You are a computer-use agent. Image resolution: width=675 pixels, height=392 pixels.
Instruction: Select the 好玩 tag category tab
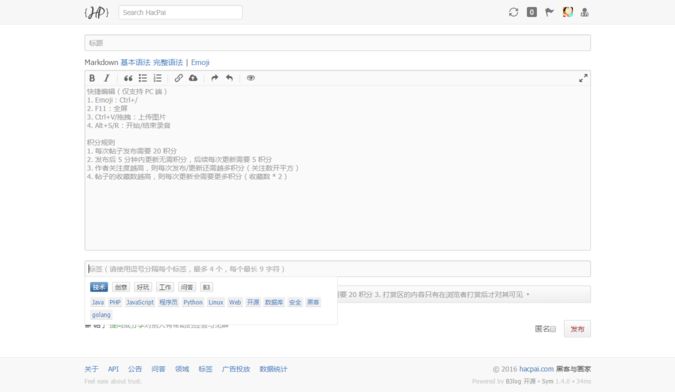(143, 287)
